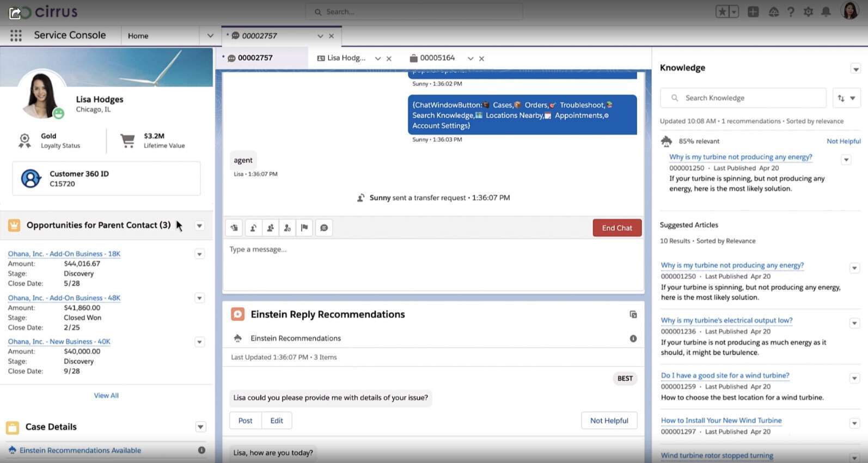Image resolution: width=868 pixels, height=463 pixels.
Task: Open actions menu for Add-On Business 48K
Action: tap(199, 298)
